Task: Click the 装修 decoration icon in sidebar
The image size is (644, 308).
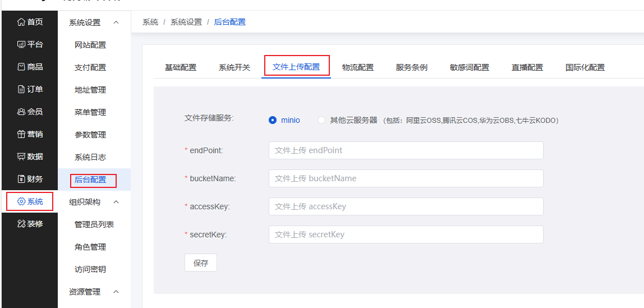Action: coord(21,224)
